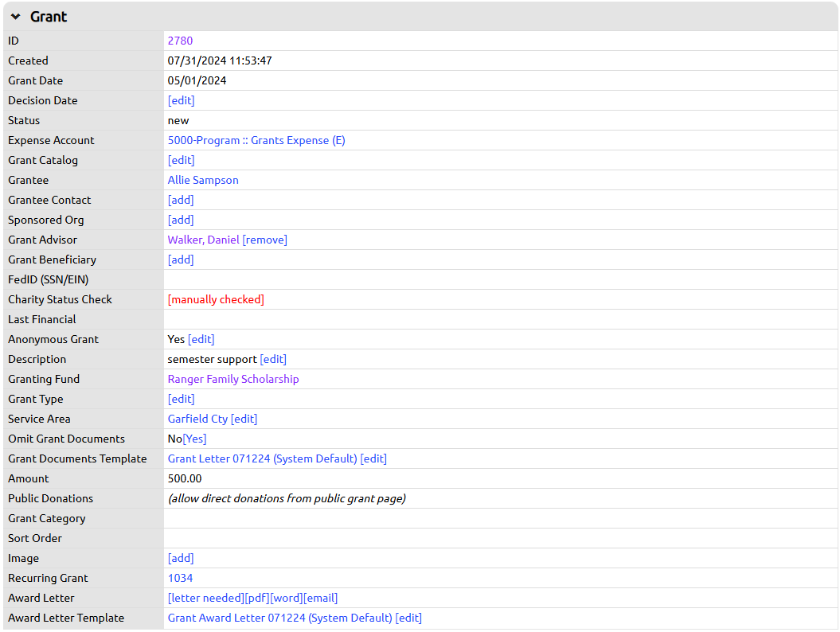
Task: Open recurring grant 1034
Action: (180, 578)
